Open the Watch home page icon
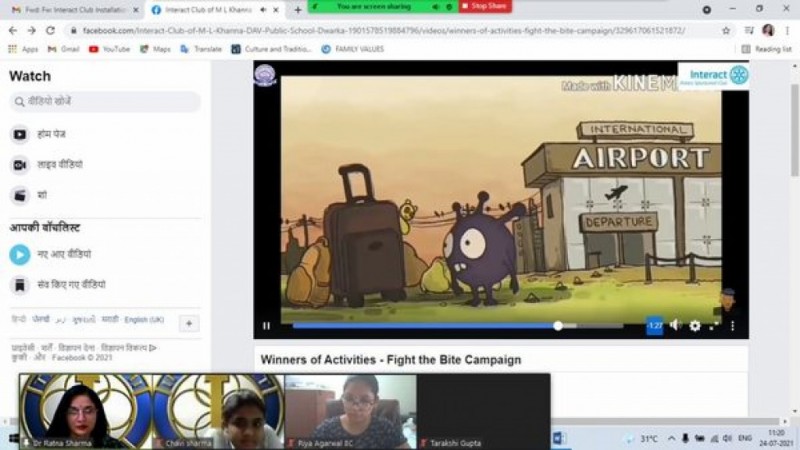800x450 pixels. [19, 135]
